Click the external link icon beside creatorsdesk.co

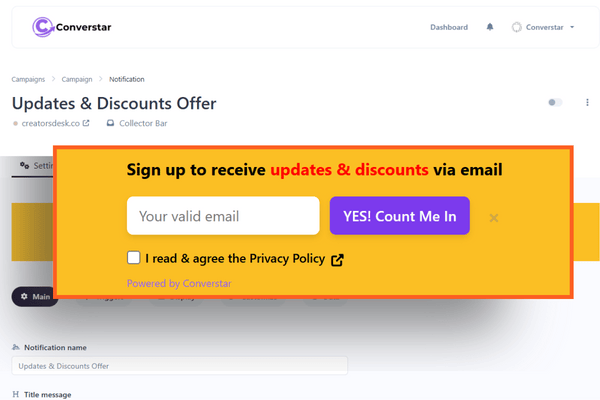(x=86, y=123)
